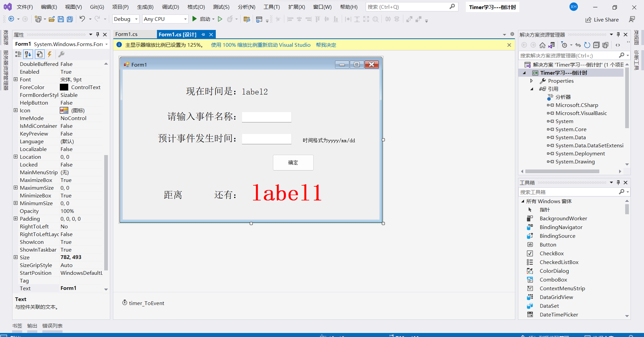Sort Properties panel alphabetically
644x337 pixels.
pos(28,54)
